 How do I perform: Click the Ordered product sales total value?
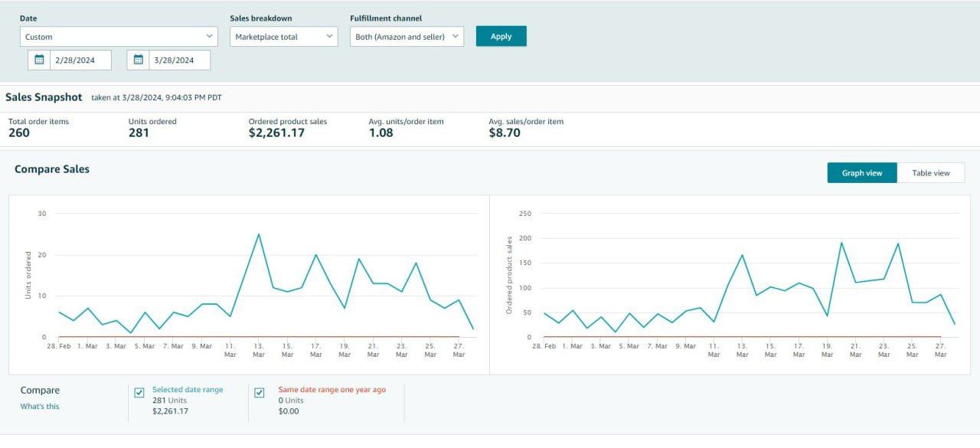point(276,133)
